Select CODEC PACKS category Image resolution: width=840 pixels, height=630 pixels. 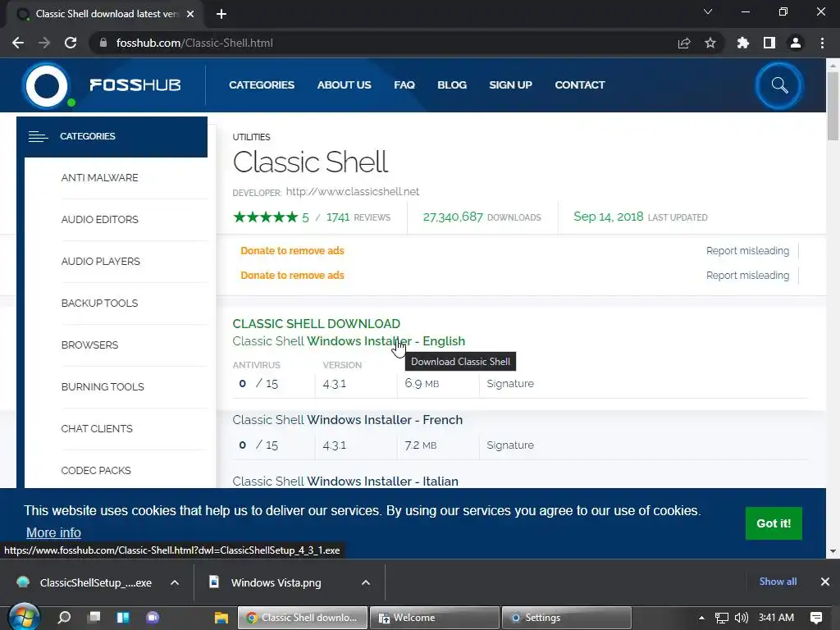tap(96, 470)
